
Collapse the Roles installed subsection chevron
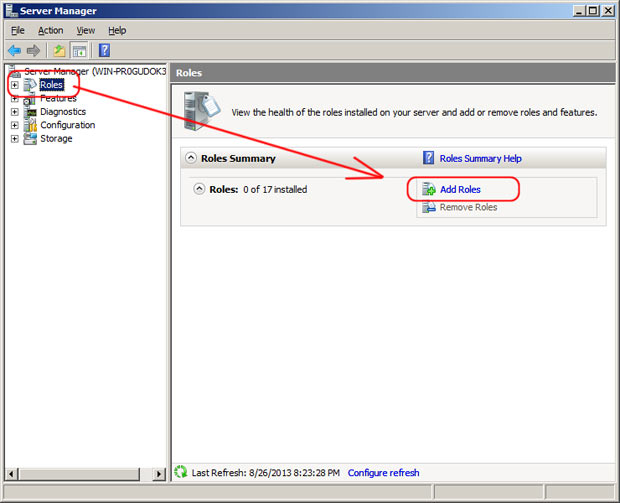pyautogui.click(x=199, y=189)
